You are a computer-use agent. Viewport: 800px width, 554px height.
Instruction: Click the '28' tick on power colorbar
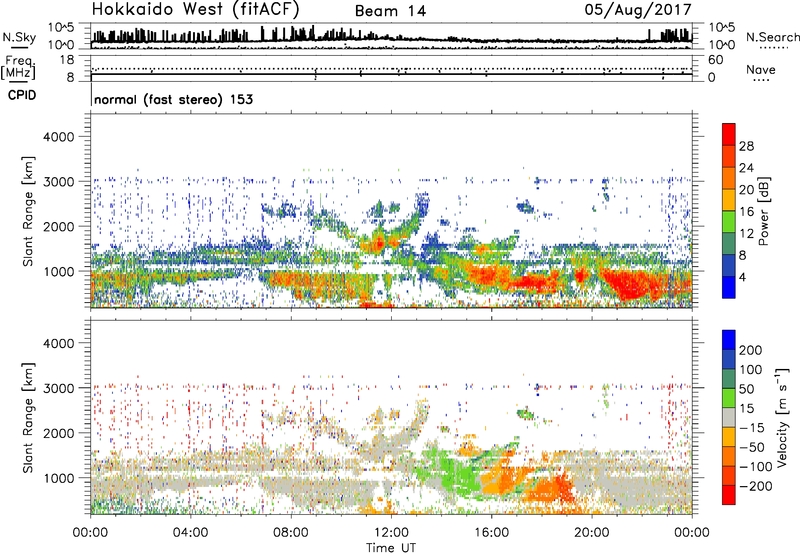click(x=746, y=146)
